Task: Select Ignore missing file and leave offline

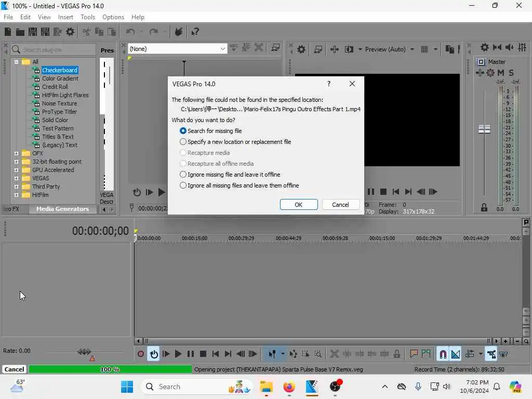Action: [x=230, y=175]
